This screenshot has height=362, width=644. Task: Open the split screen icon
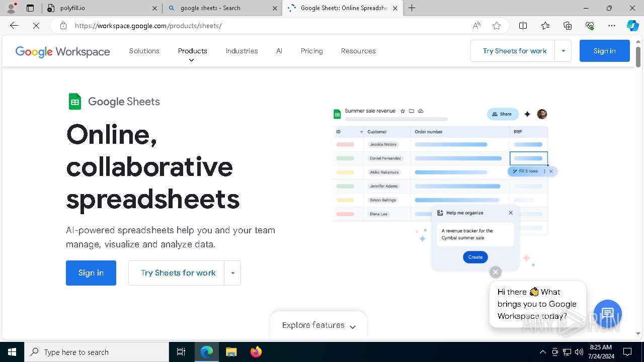click(x=523, y=26)
